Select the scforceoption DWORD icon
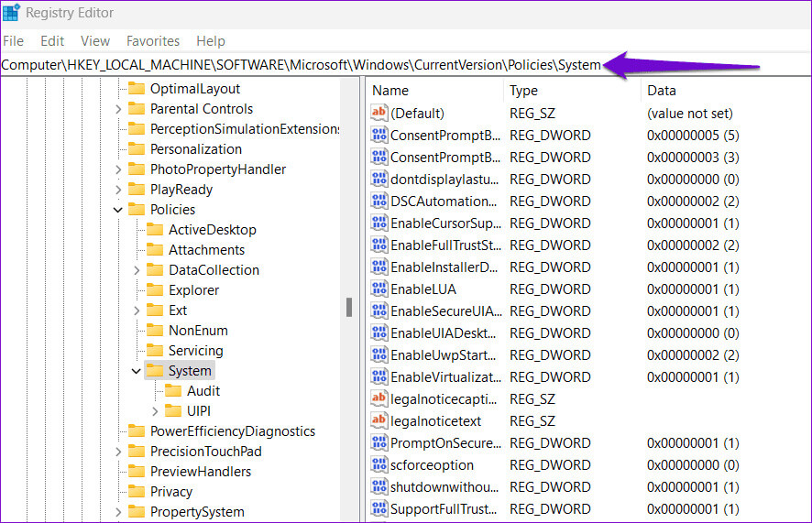The image size is (812, 523). point(379,464)
